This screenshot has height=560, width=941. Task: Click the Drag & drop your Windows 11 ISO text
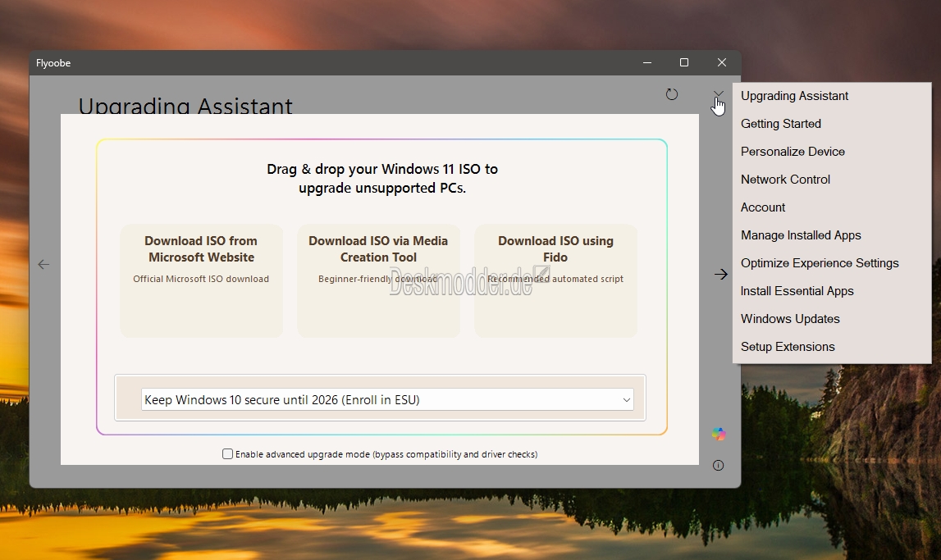click(x=382, y=178)
